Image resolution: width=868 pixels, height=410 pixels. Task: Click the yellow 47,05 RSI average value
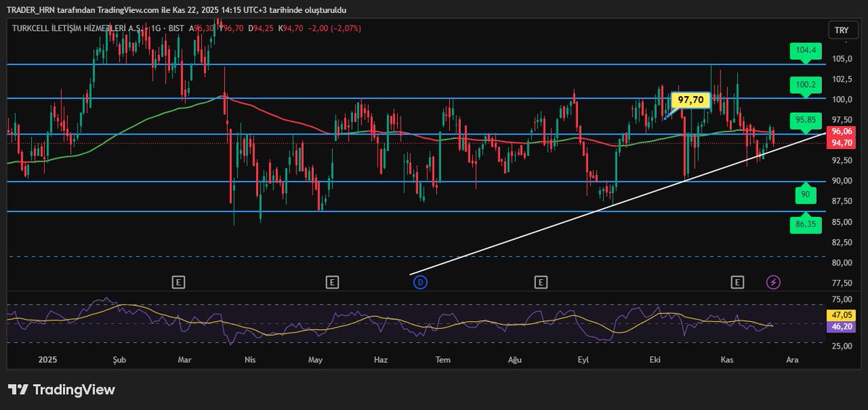841,315
